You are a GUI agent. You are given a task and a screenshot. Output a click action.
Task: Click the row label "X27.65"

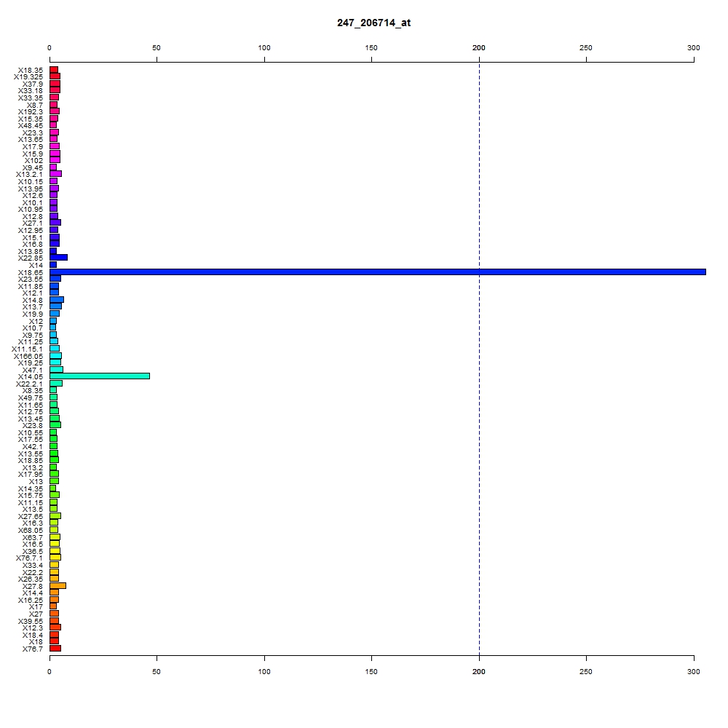(31, 517)
